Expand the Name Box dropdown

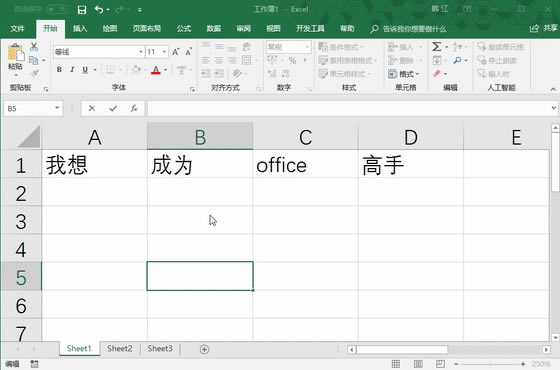[57, 108]
